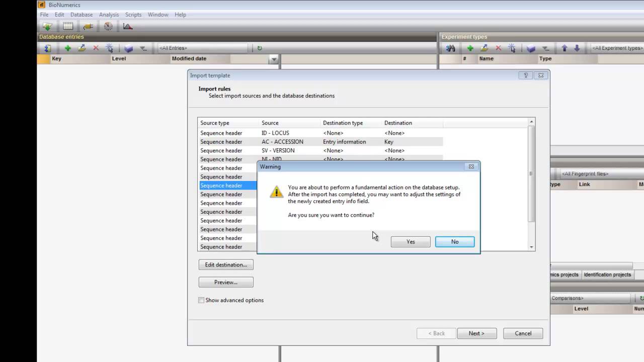Click No in the Warning dialog

pos(455,242)
